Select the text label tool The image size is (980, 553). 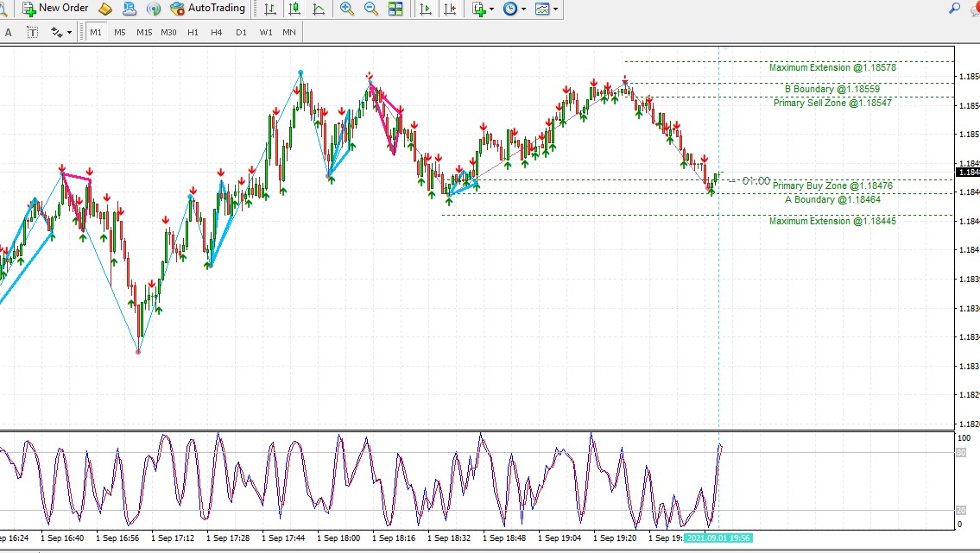tap(32, 32)
